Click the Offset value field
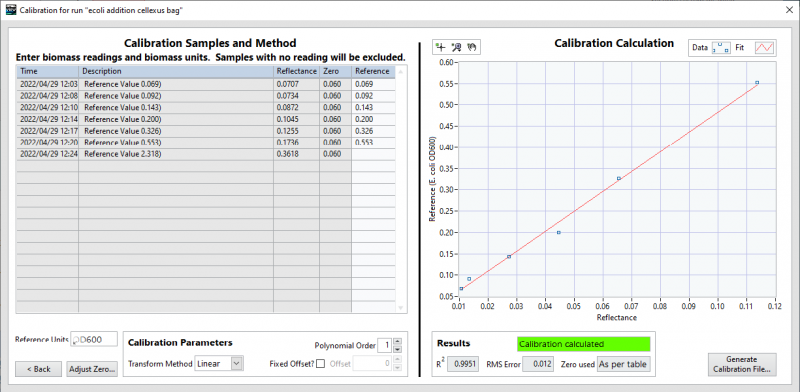This screenshot has height=392, width=800. (x=373, y=363)
